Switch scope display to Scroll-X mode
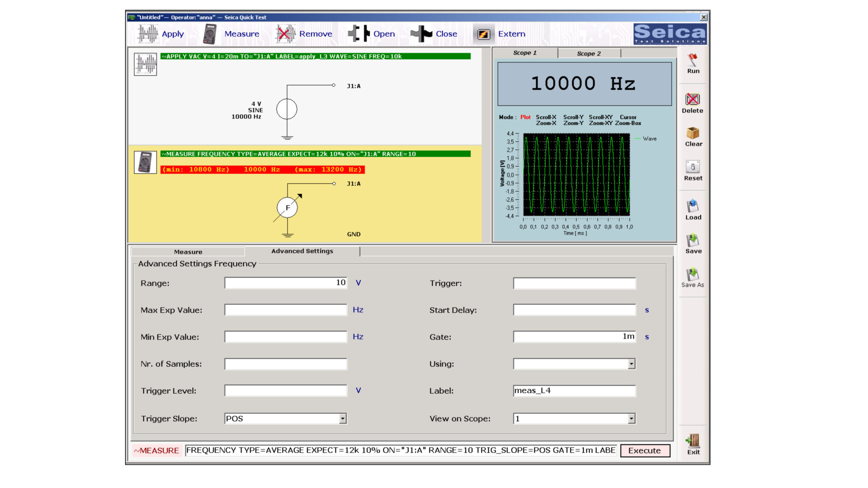Image resolution: width=868 pixels, height=488 pixels. coord(547,117)
